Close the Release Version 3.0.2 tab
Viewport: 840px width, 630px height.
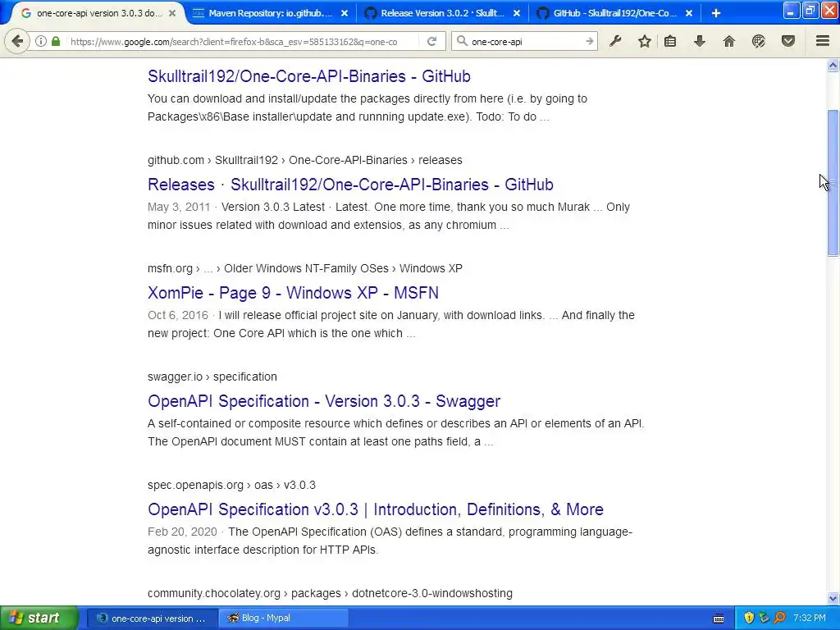(x=517, y=13)
